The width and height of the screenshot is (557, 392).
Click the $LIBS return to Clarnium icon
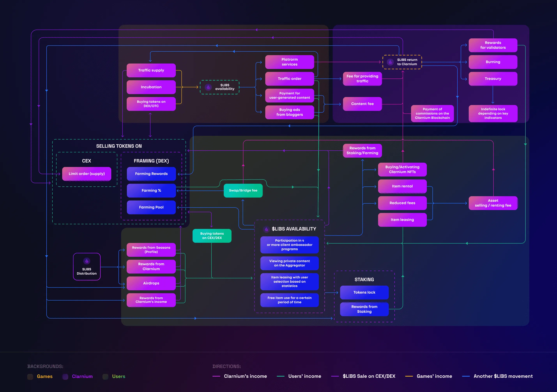tap(390, 62)
